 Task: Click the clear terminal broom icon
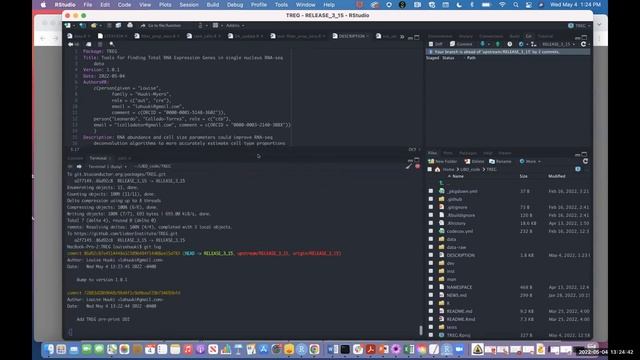[x=409, y=166]
